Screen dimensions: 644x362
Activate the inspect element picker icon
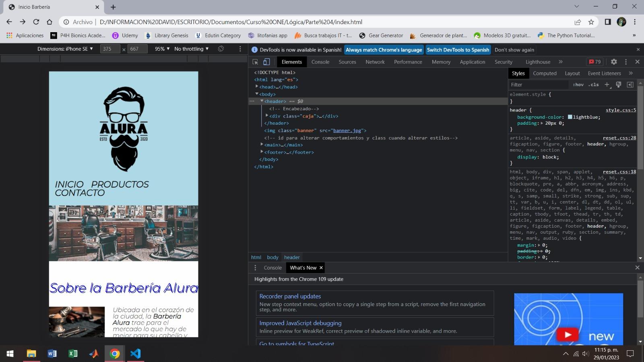click(255, 62)
